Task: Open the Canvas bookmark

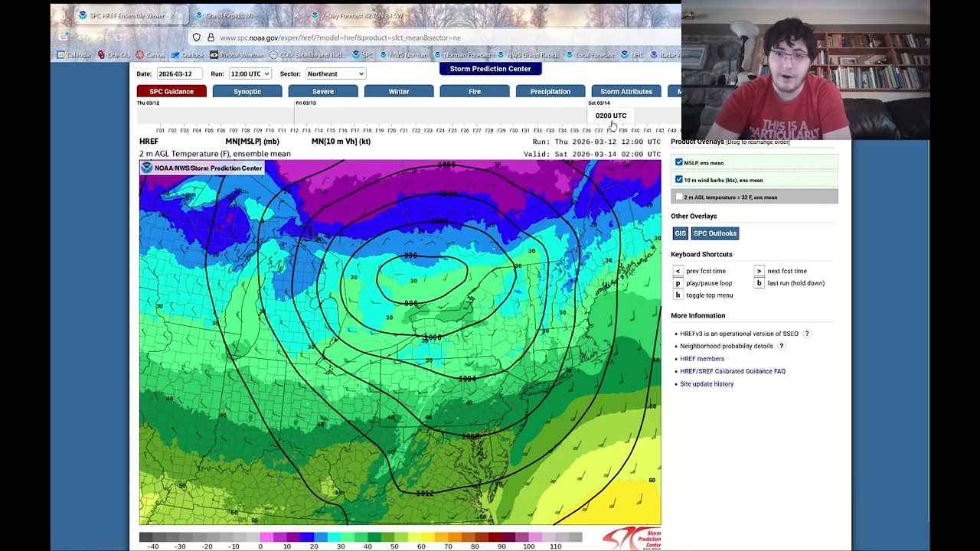Action: [x=150, y=55]
